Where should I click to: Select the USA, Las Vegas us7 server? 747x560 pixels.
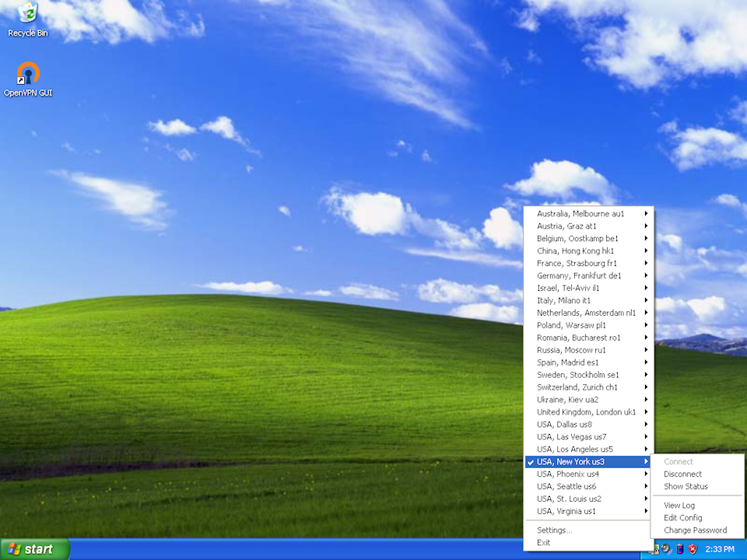[588, 436]
